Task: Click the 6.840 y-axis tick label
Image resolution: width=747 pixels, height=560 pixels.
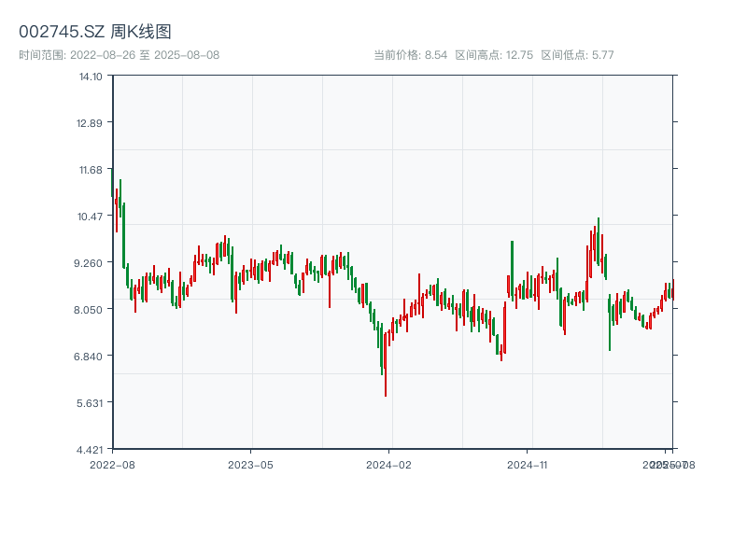Action: (91, 357)
